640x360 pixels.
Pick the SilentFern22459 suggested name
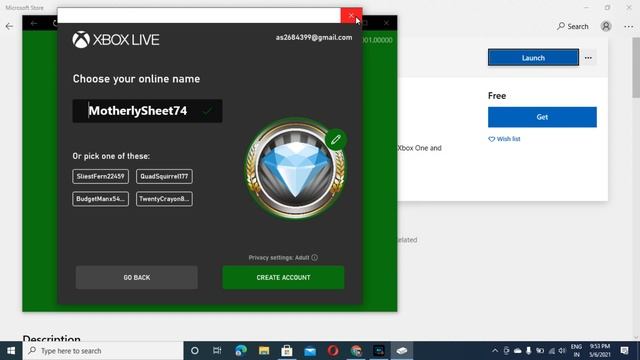coord(100,176)
